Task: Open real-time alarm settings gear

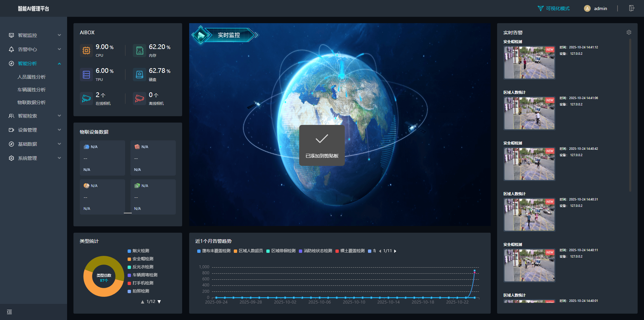Action: coord(629,32)
